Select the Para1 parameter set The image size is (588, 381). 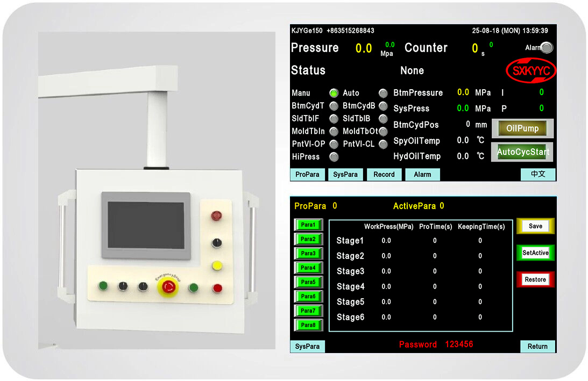click(x=308, y=225)
